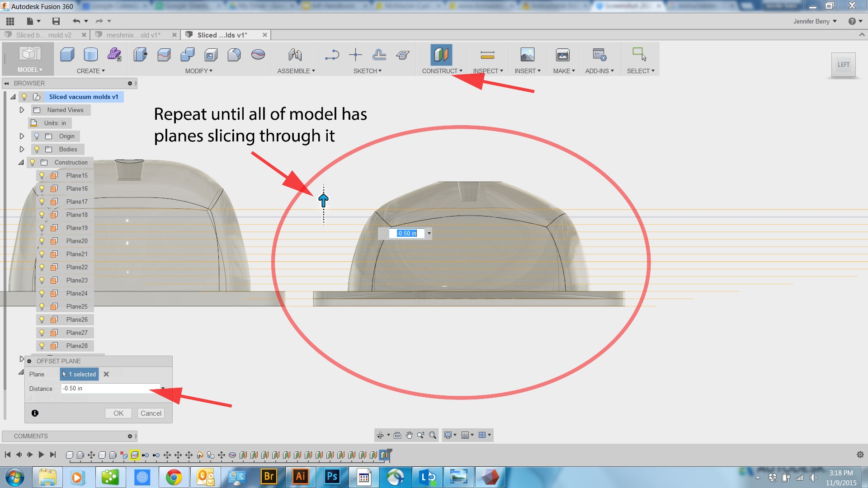Viewport: 868px width, 488px height.
Task: Hide the Bodies folder via its lightbulb
Action: (x=36, y=149)
